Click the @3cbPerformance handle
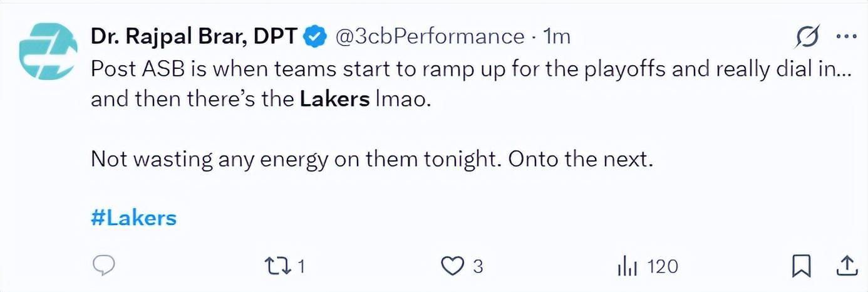The height and width of the screenshot is (292, 868). coord(430,37)
